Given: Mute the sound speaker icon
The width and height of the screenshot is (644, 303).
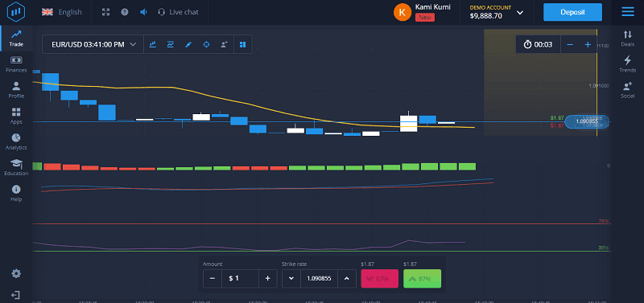Looking at the screenshot, I should coord(143,12).
